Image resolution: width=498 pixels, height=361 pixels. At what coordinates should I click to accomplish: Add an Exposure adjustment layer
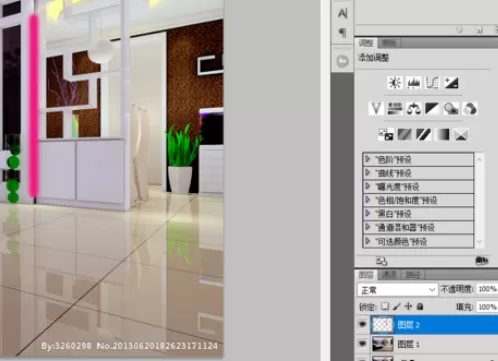pos(451,83)
